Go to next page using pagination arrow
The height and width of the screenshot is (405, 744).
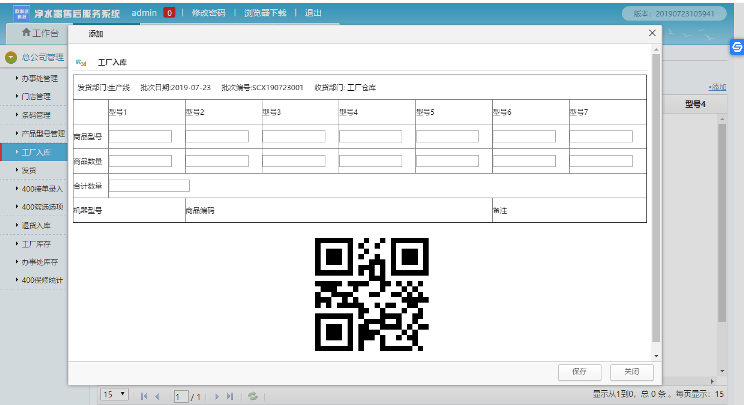coord(217,396)
